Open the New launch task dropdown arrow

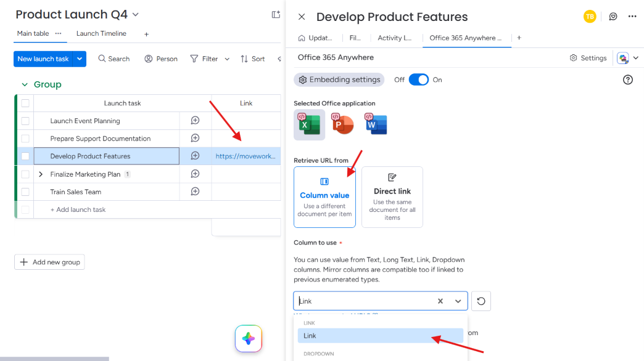(x=80, y=59)
